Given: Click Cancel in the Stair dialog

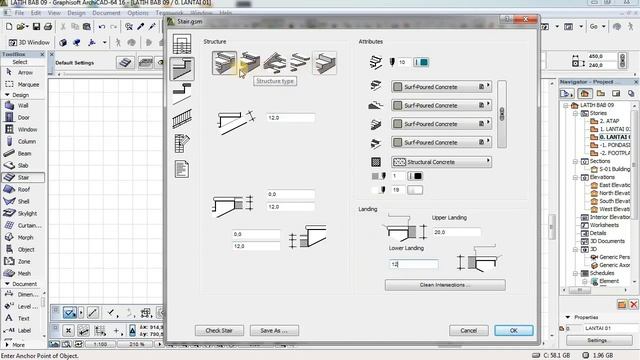Looking at the screenshot, I should click(469, 331).
